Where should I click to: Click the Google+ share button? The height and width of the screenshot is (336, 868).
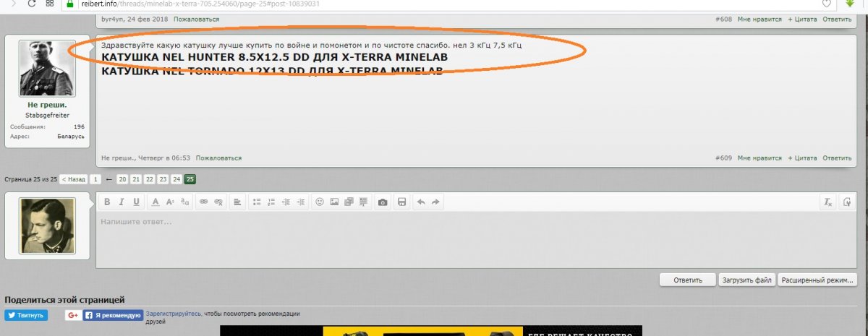[x=73, y=315]
